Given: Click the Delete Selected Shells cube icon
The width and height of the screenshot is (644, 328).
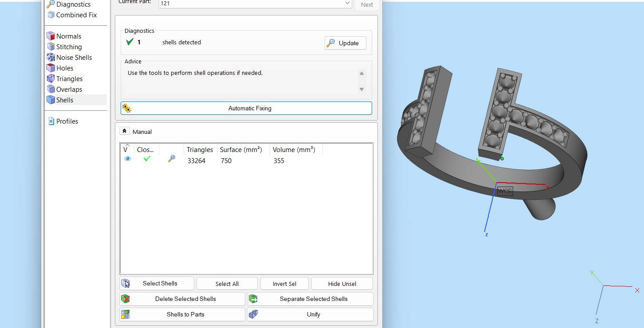Looking at the screenshot, I should click(126, 299).
